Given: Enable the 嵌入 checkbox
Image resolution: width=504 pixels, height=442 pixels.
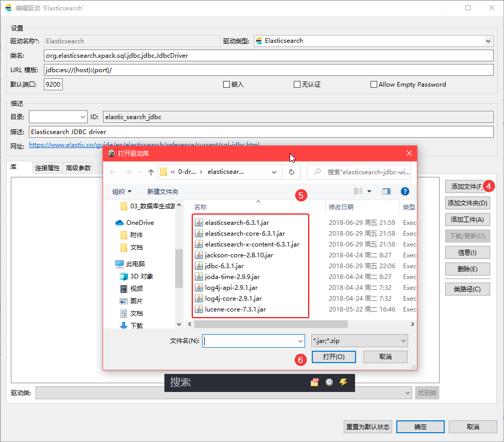Looking at the screenshot, I should pos(225,84).
